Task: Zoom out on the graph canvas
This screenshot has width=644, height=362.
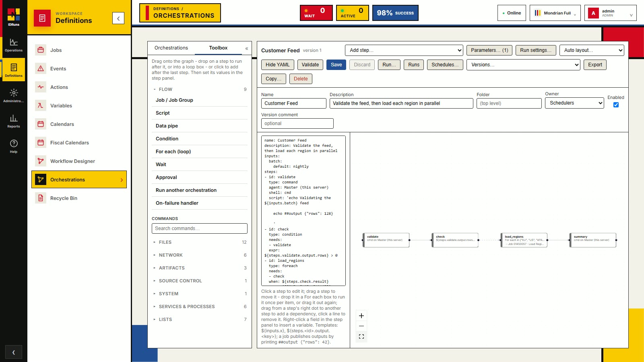Action: 361,326
